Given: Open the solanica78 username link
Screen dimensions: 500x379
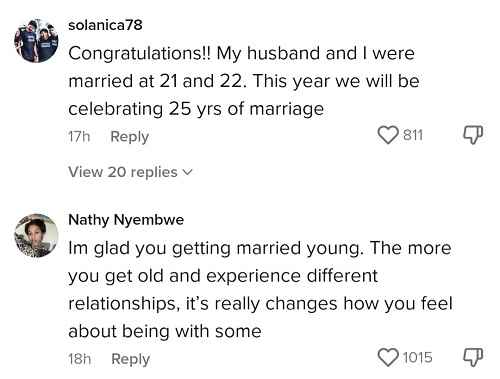Looking at the screenshot, I should coord(105,25).
